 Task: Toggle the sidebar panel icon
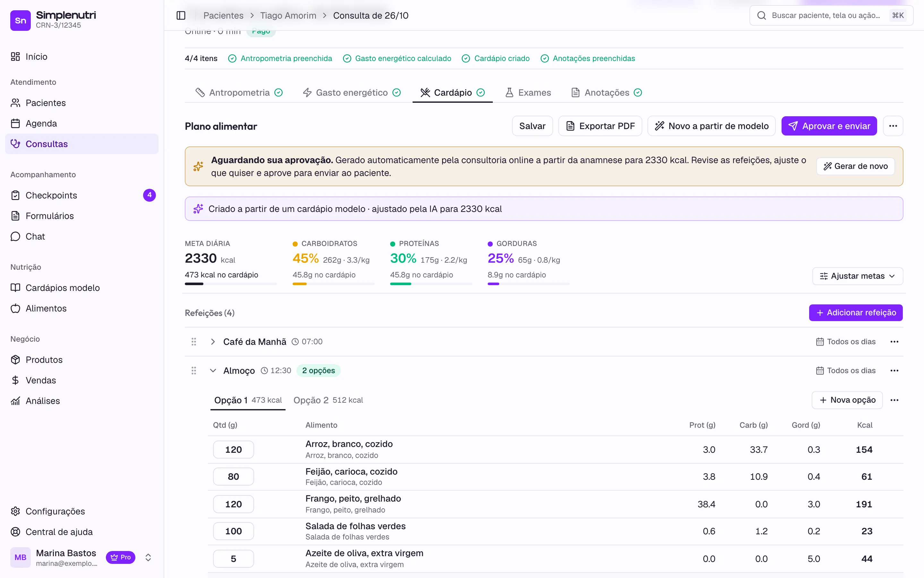click(x=181, y=15)
